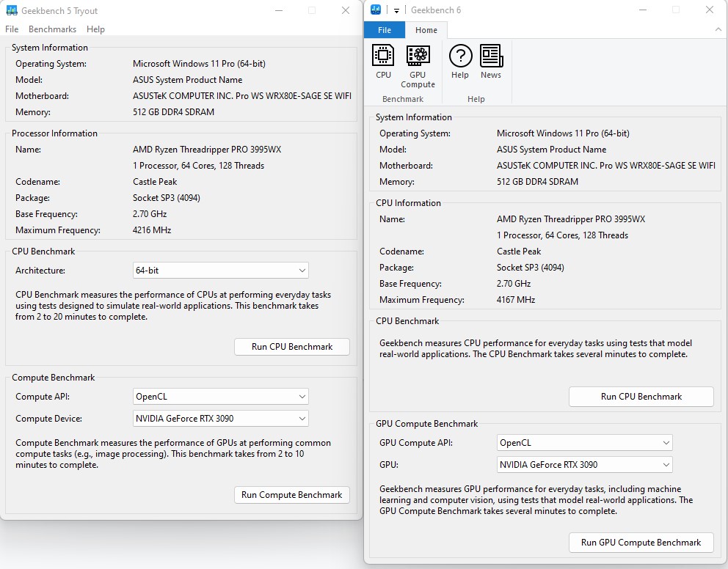Expand the GPU selection dropdown in Geekbench 6

click(584, 465)
